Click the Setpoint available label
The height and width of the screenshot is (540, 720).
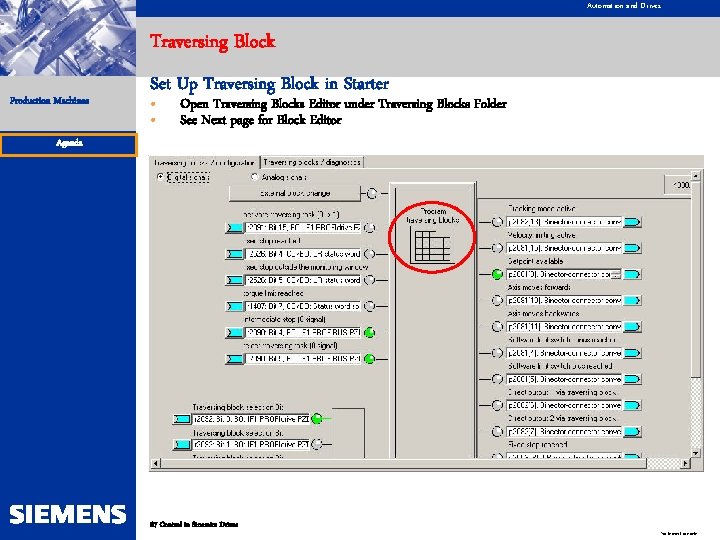click(x=535, y=261)
